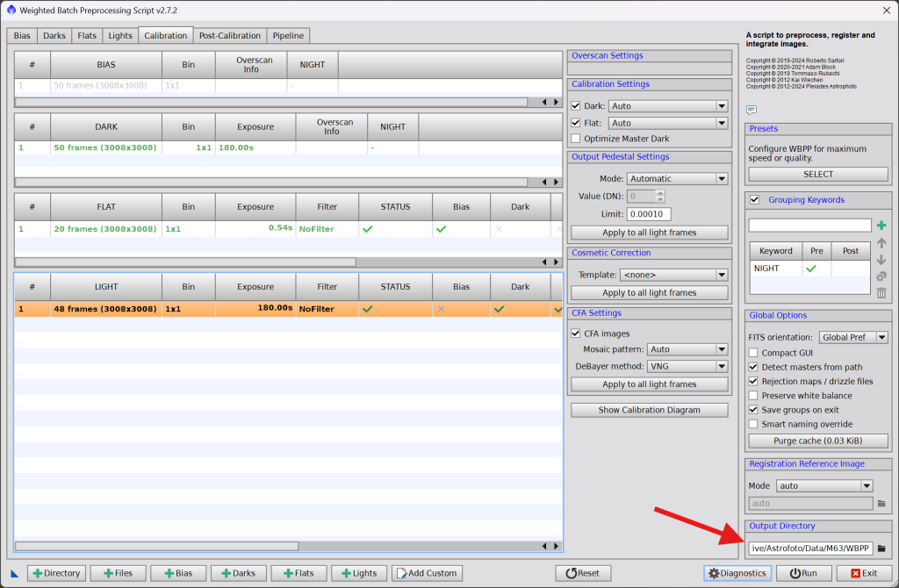The image size is (899, 588).
Task: Click the green plus add keyword icon
Action: point(881,226)
